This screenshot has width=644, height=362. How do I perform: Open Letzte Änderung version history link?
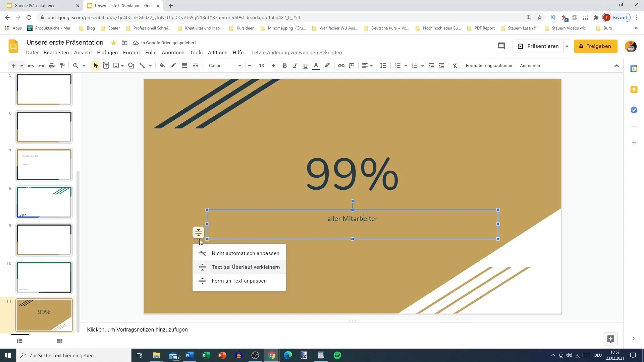[297, 53]
